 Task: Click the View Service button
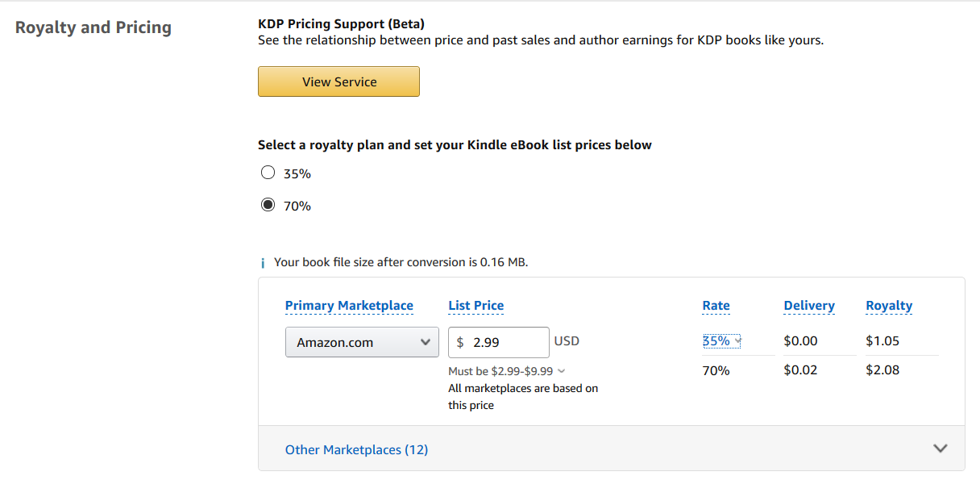(338, 81)
